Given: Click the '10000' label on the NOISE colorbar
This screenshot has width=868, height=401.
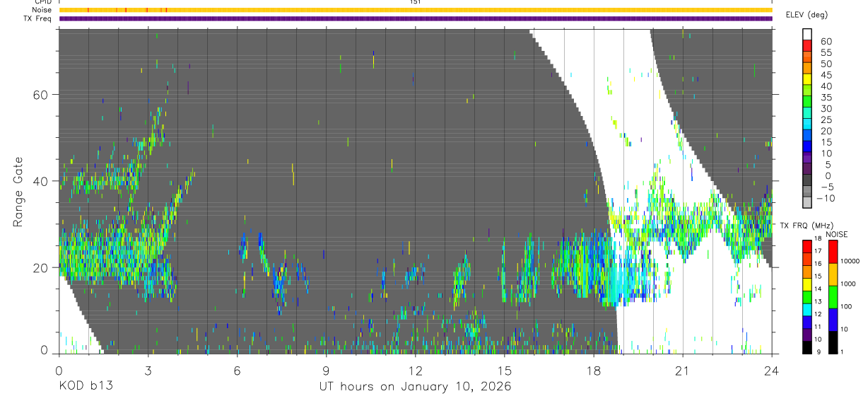Looking at the screenshot, I should (851, 262).
